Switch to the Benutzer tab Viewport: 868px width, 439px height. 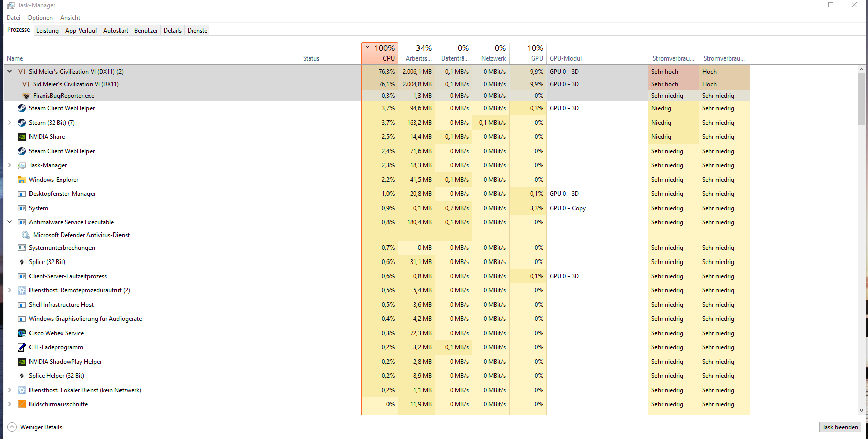(x=146, y=31)
